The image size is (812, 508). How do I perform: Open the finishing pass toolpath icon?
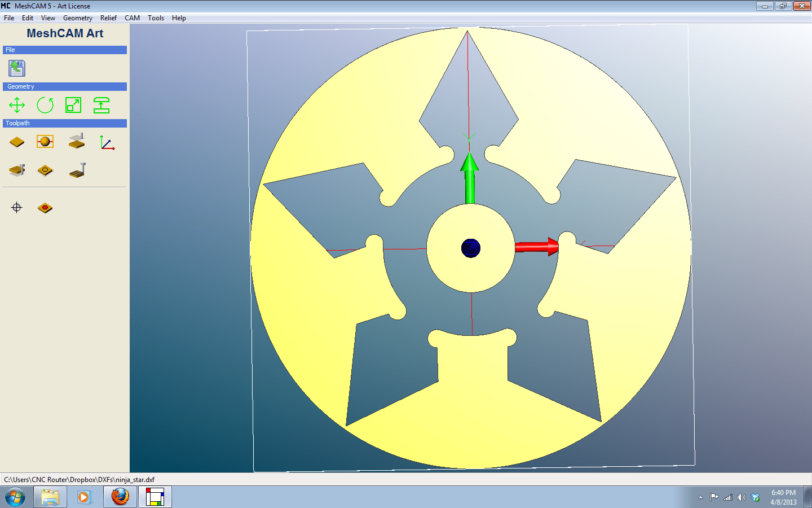[76, 170]
